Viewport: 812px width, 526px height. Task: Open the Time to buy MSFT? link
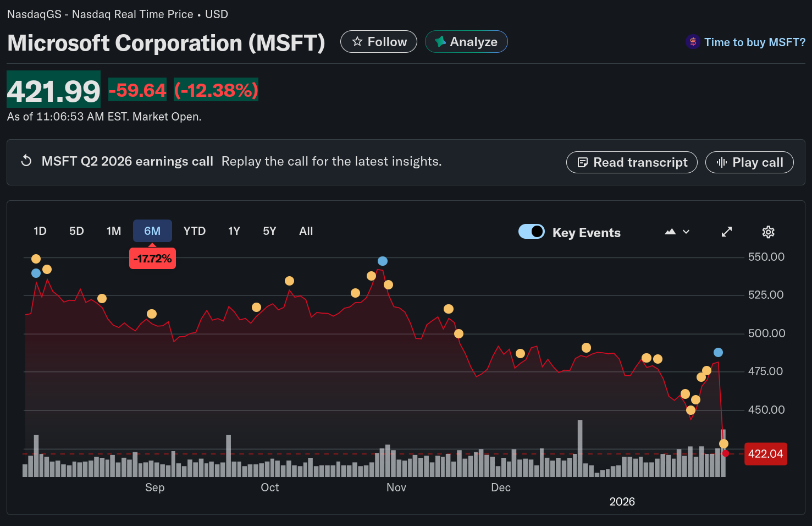(x=754, y=42)
